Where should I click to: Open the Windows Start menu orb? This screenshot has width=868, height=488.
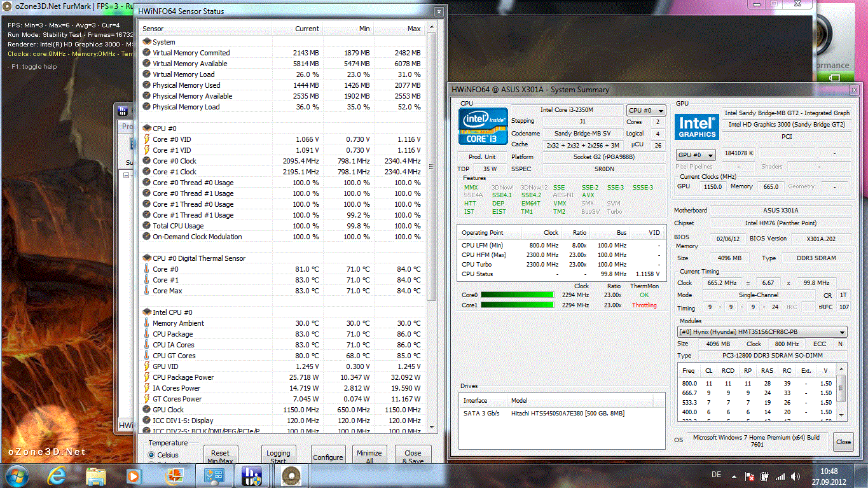[x=16, y=475]
